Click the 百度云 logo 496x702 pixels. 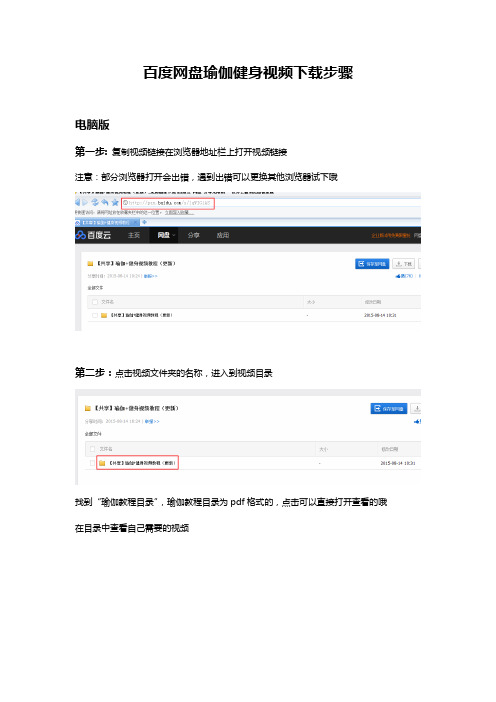click(x=93, y=235)
